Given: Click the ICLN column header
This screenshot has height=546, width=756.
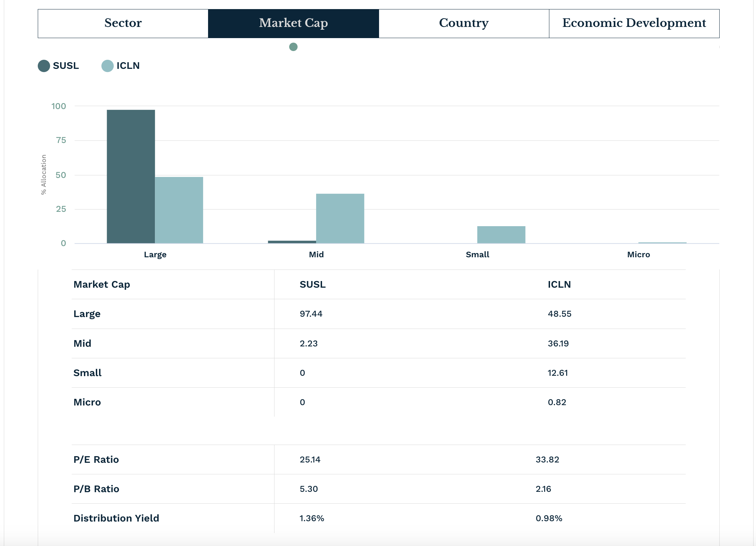Looking at the screenshot, I should [559, 285].
